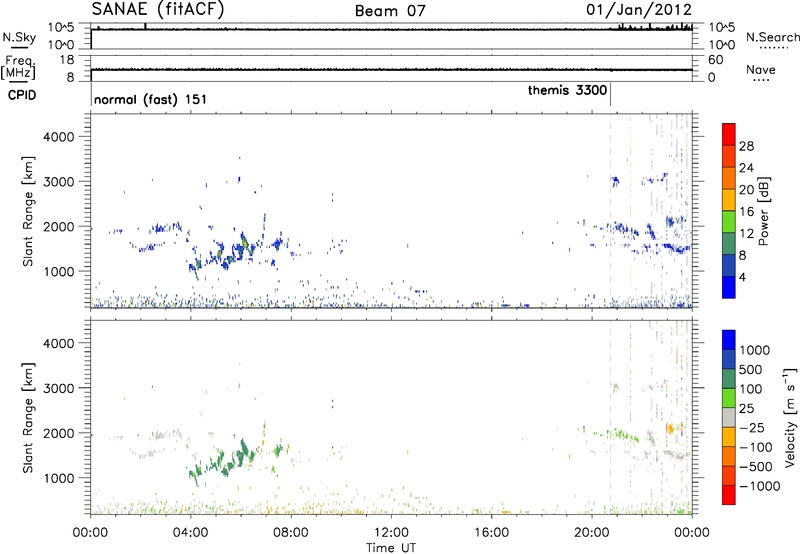Viewport: 800px width, 554px height.
Task: Select the CPID row label
Action: pyautogui.click(x=22, y=95)
